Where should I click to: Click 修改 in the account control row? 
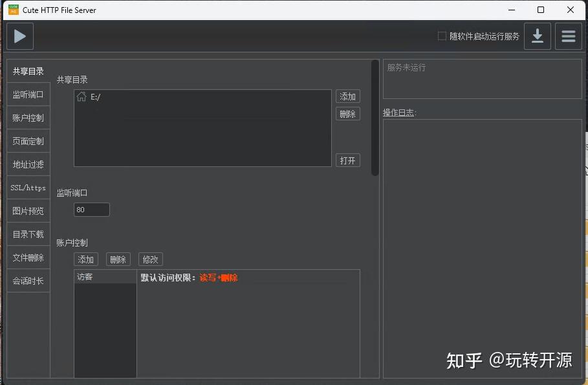click(x=150, y=259)
